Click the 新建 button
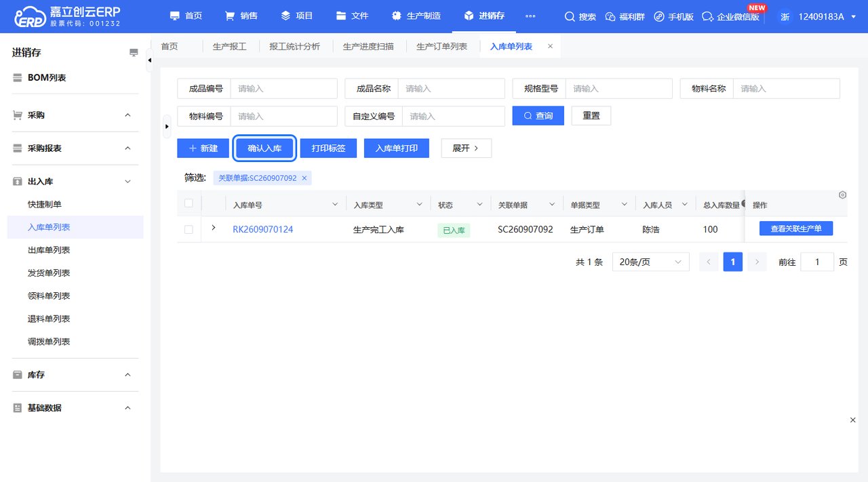 (x=203, y=148)
